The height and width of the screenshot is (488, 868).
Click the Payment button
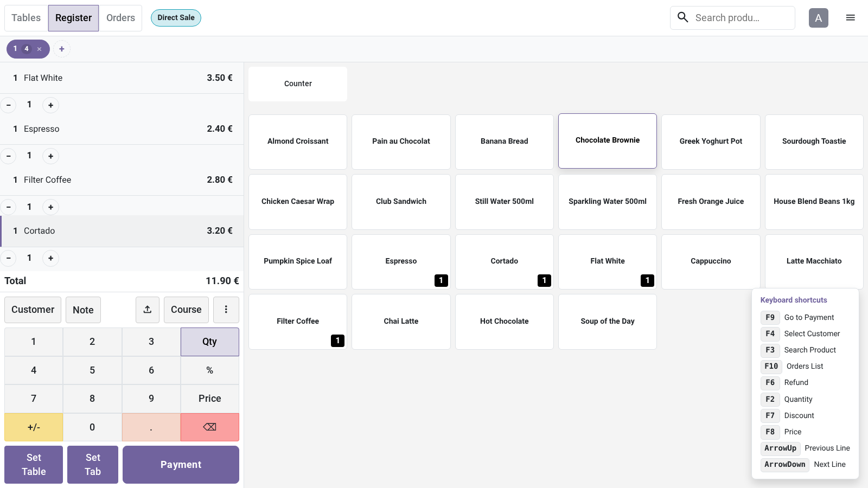(181, 465)
